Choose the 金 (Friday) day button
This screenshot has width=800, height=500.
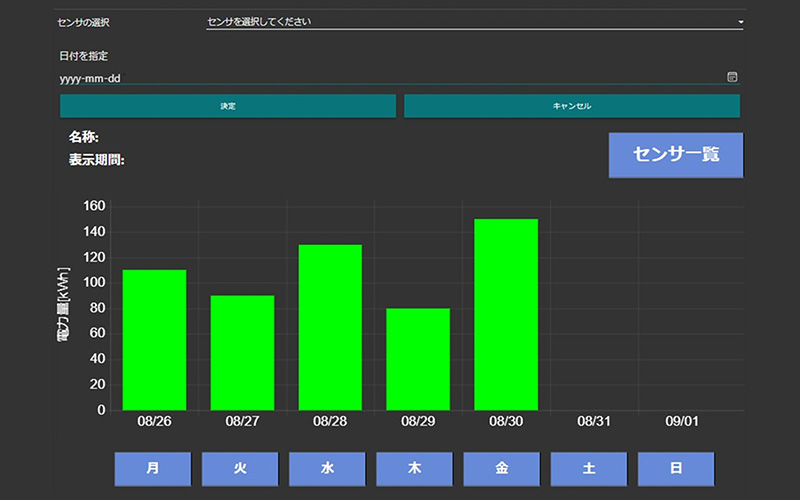501,468
